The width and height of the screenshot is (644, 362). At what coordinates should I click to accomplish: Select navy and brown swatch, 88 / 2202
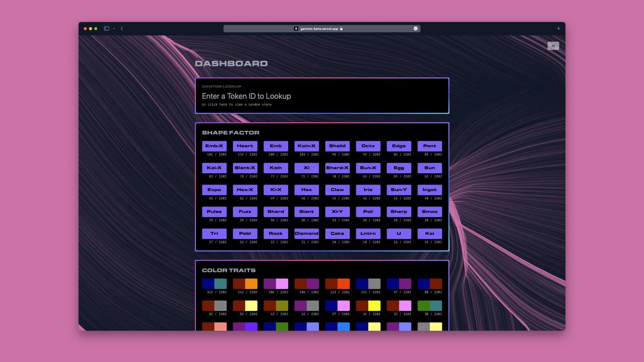[x=430, y=284]
